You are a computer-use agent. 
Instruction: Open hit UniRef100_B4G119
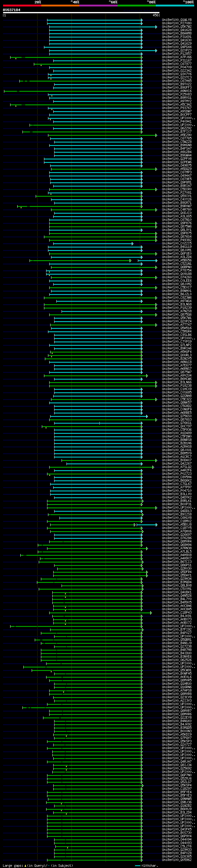pyautogui.click(x=177, y=247)
